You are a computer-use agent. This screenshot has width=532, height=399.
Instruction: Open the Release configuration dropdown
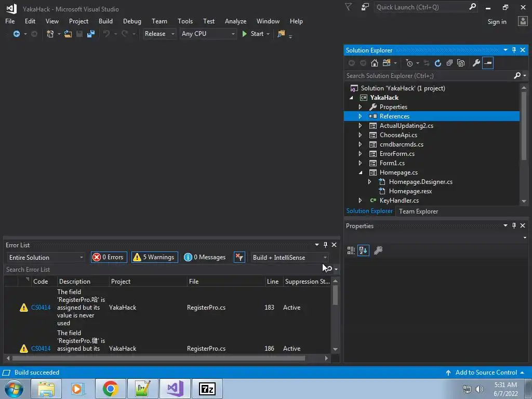pyautogui.click(x=159, y=34)
